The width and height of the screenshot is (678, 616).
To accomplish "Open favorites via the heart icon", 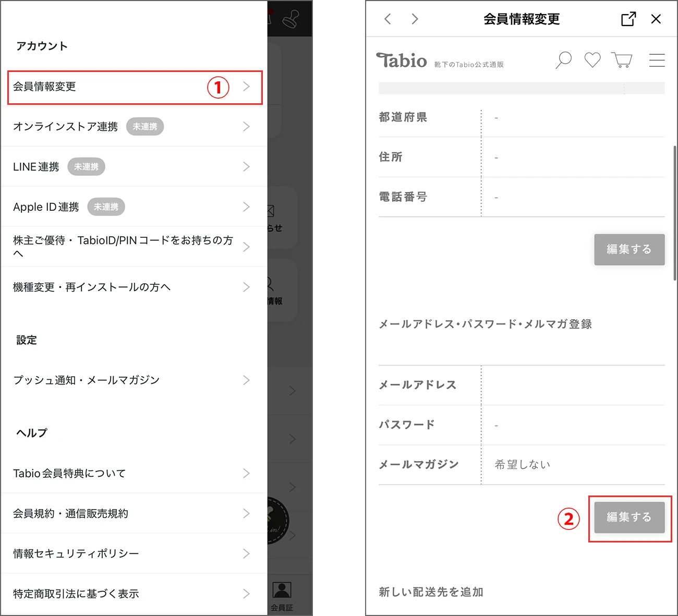I will click(x=592, y=60).
